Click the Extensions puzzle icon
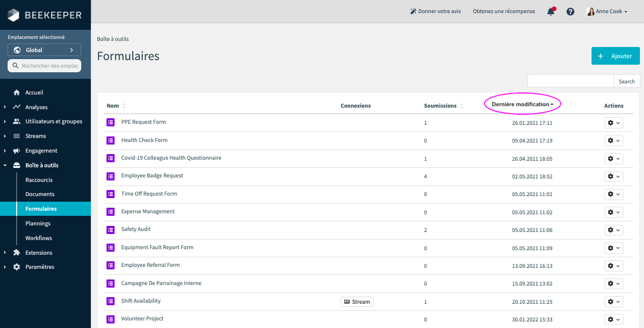 [17, 253]
